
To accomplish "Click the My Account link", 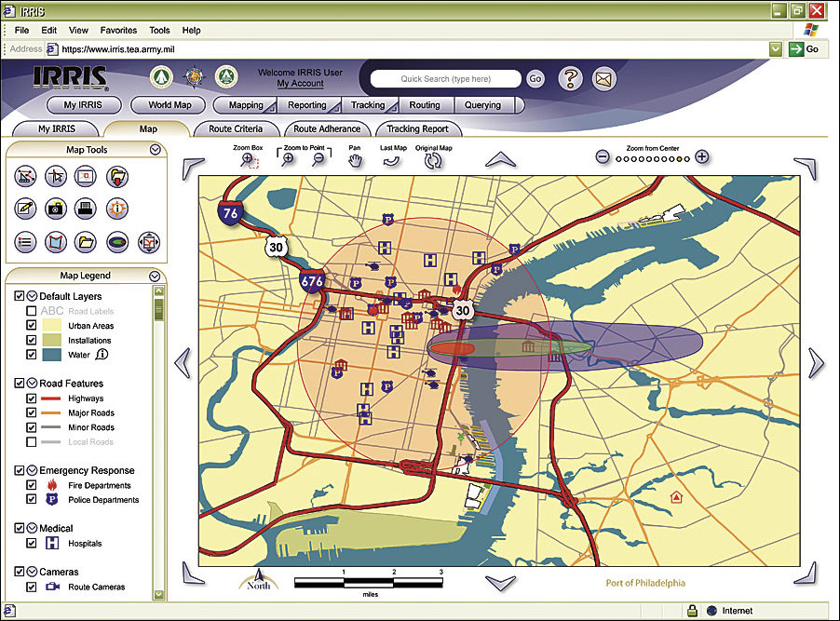I will (x=300, y=84).
